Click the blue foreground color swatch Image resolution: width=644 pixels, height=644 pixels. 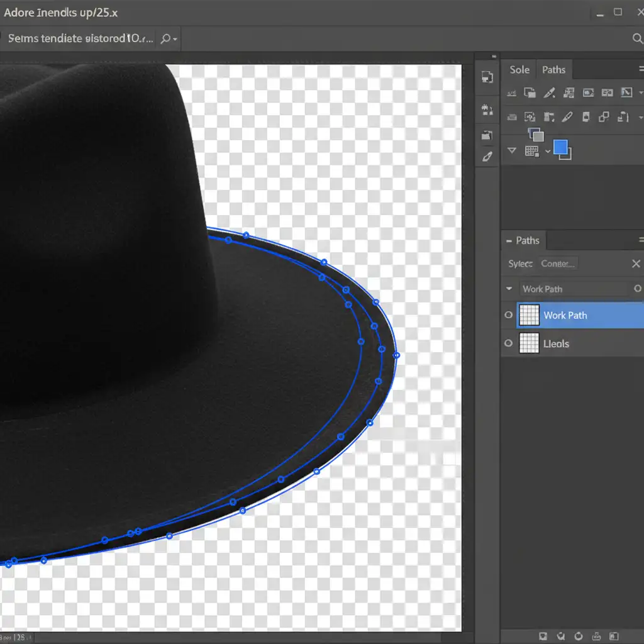pyautogui.click(x=560, y=148)
